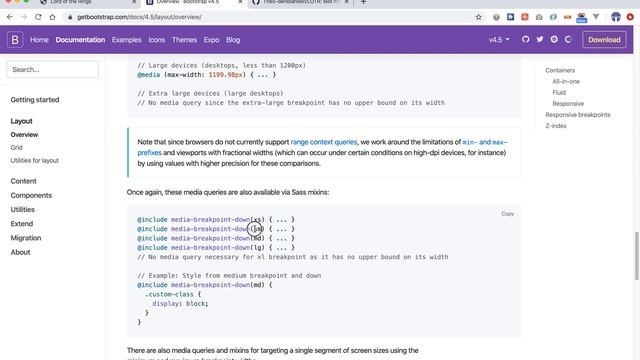Image resolution: width=640 pixels, height=360 pixels.
Task: Jump to All-in-one in page contents
Action: (x=566, y=81)
